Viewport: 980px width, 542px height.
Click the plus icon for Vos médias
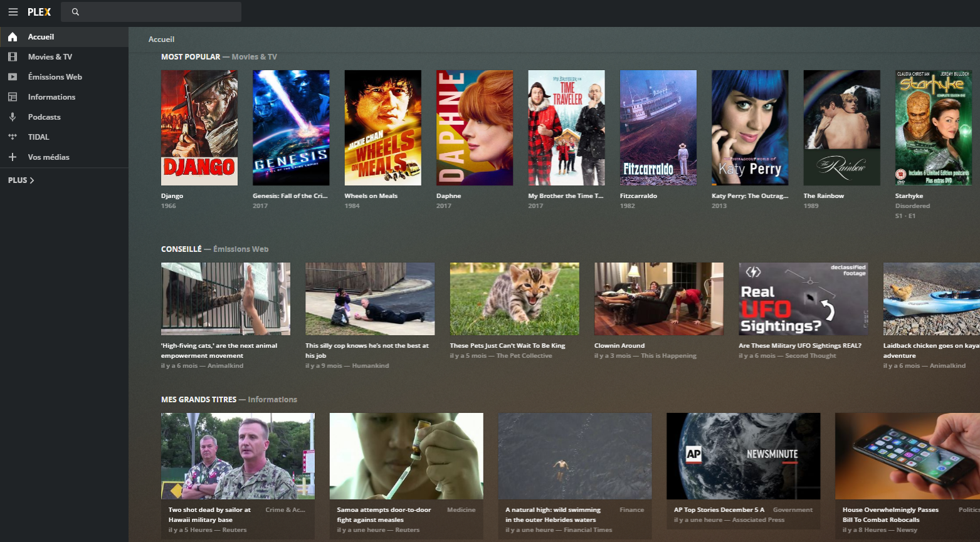13,157
